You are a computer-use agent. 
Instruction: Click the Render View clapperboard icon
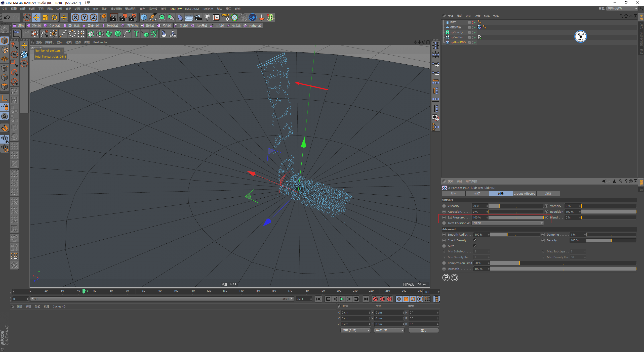pyautogui.click(x=114, y=17)
